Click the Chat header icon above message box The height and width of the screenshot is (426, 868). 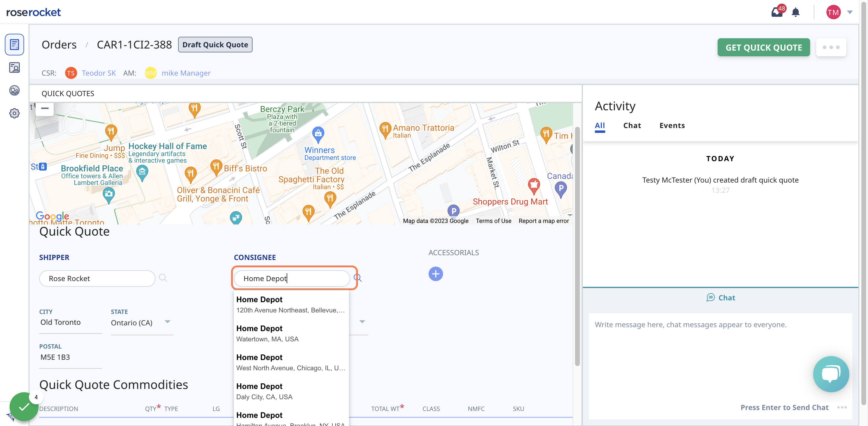tap(710, 297)
